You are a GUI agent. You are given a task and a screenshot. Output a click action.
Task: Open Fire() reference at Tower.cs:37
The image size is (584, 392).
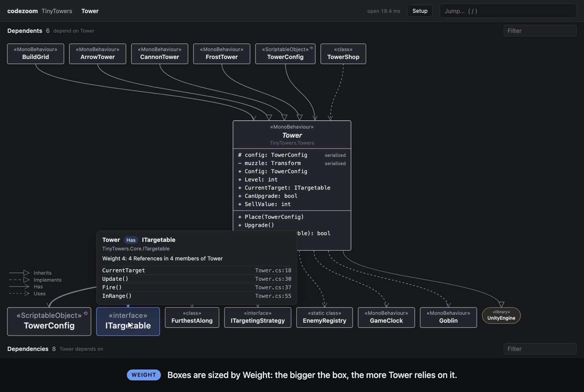(197, 287)
